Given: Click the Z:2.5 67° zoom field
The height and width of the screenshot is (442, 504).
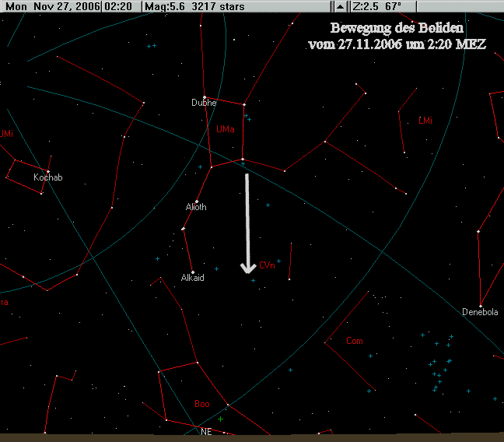Looking at the screenshot, I should [x=377, y=6].
